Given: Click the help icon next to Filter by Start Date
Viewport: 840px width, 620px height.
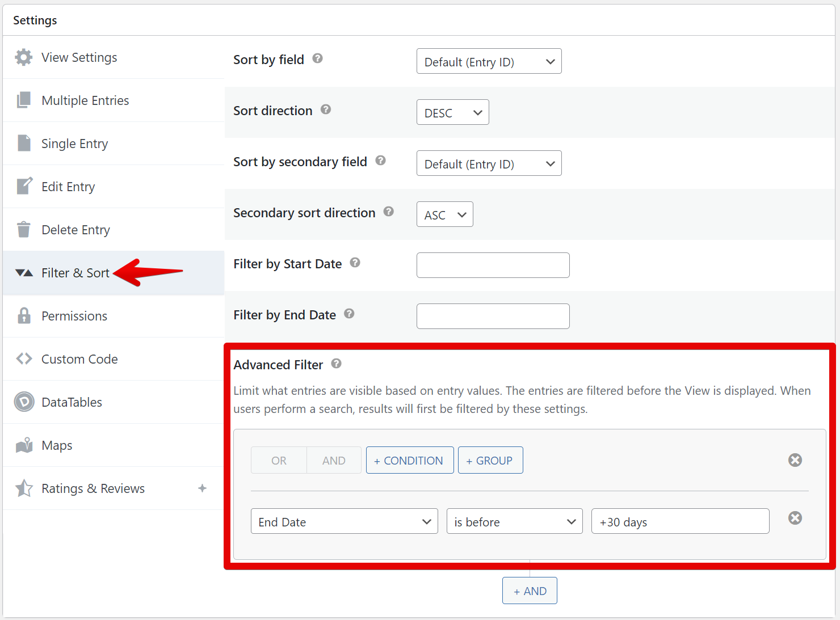Looking at the screenshot, I should (x=355, y=263).
